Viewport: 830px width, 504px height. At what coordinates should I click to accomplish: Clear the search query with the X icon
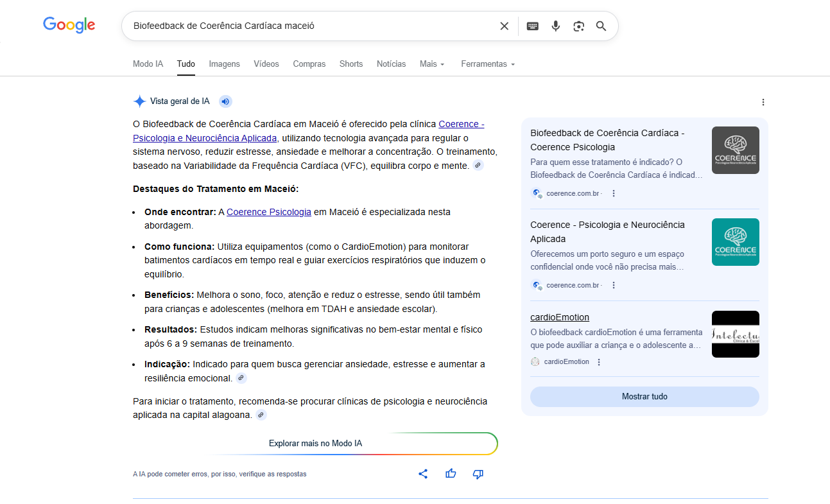click(x=505, y=26)
